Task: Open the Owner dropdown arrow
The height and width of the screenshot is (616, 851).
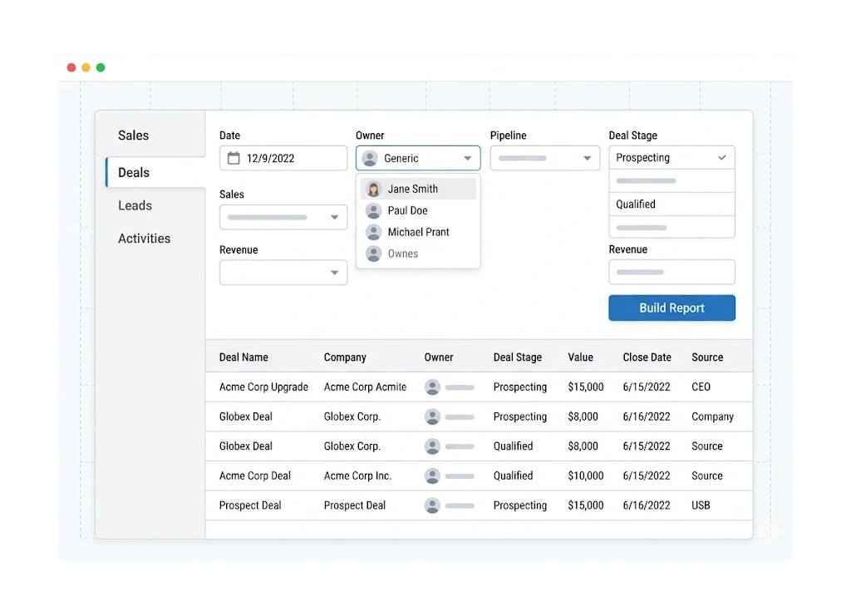Action: [467, 159]
